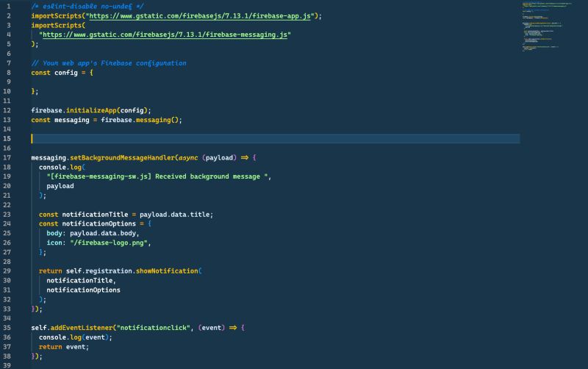Click 'const notificationTitle' declaration

click(83, 215)
